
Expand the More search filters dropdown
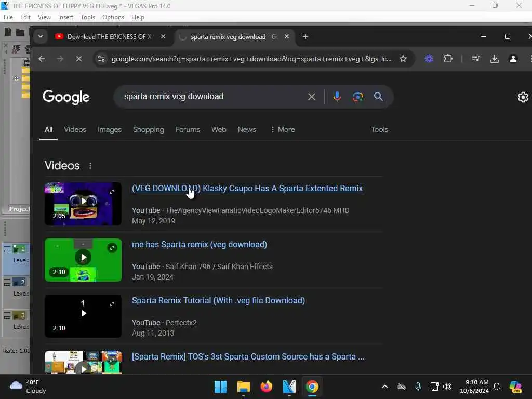[283, 129]
